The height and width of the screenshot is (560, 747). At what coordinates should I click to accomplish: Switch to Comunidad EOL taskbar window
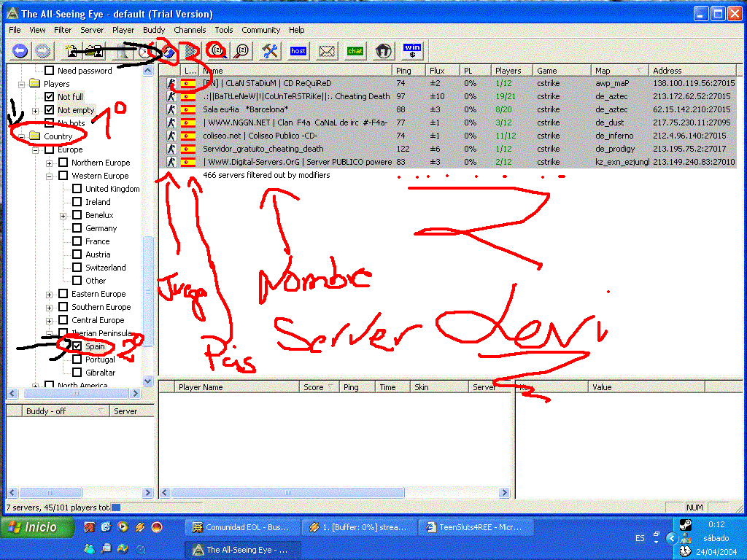tap(242, 527)
